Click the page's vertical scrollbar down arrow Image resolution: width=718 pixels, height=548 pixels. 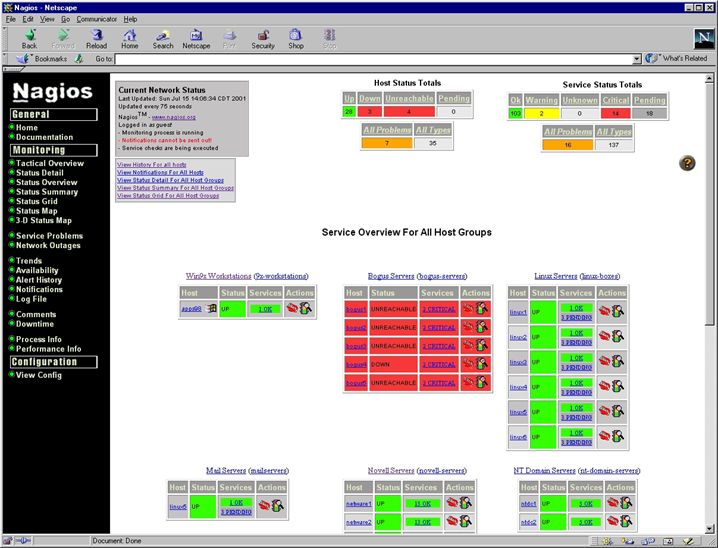(710, 526)
